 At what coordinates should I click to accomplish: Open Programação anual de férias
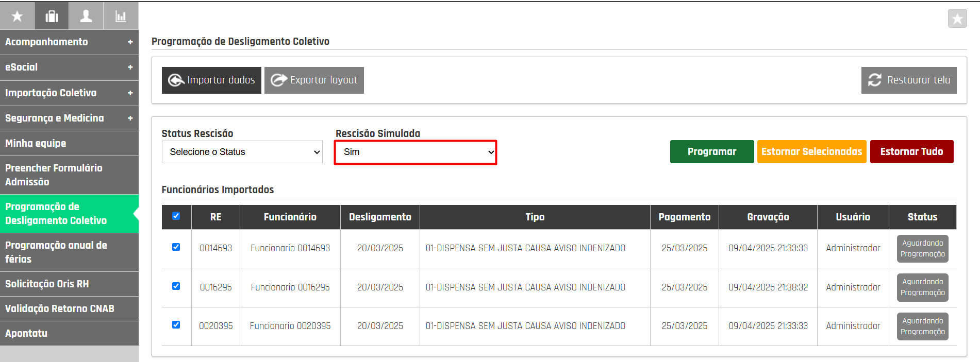click(x=69, y=252)
